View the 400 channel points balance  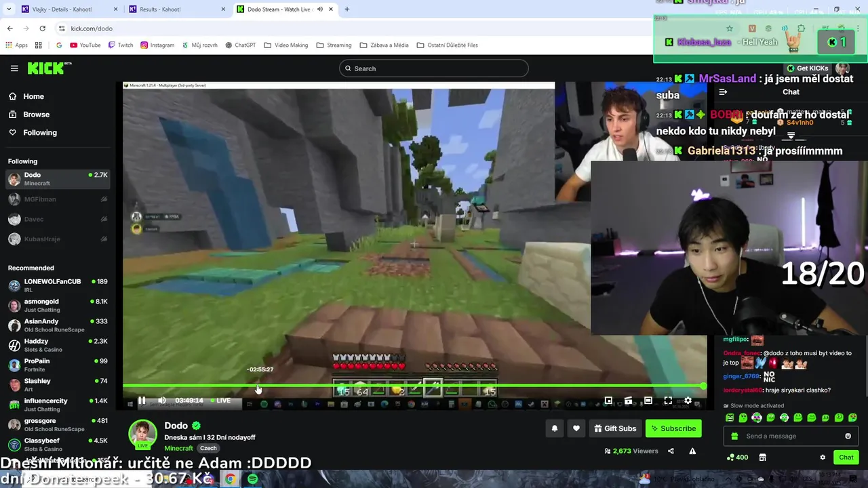(x=736, y=457)
